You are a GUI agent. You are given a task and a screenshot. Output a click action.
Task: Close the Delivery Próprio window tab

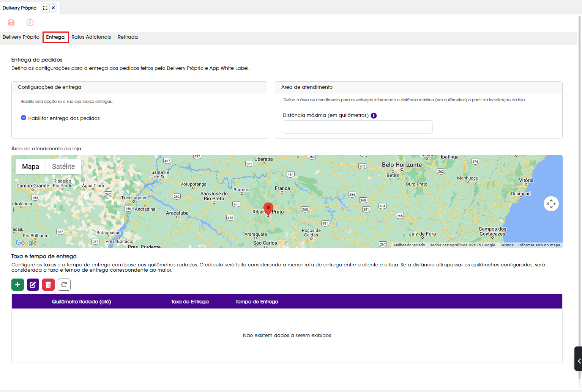[x=54, y=8]
